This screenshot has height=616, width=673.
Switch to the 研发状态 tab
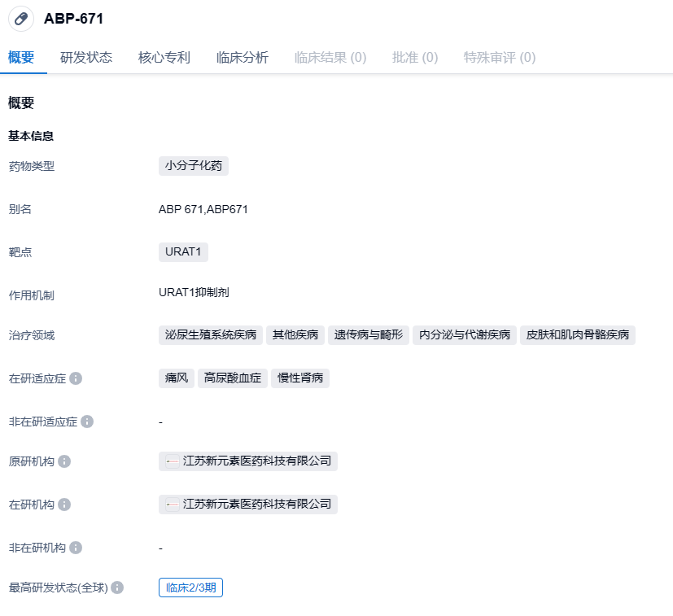click(86, 58)
